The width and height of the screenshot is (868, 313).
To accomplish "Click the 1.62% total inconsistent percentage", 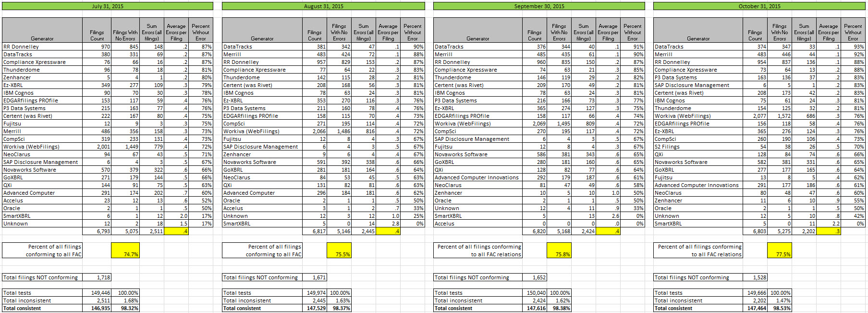I will click(x=559, y=300).
